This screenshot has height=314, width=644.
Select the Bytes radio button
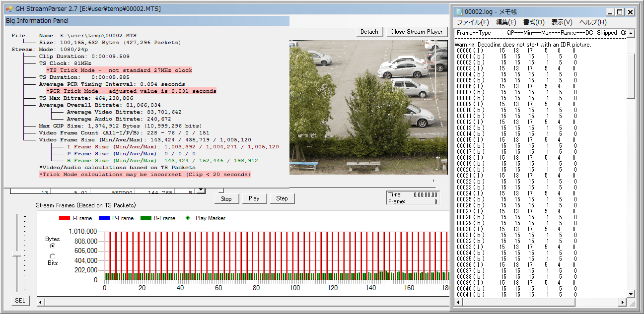pyautogui.click(x=53, y=246)
